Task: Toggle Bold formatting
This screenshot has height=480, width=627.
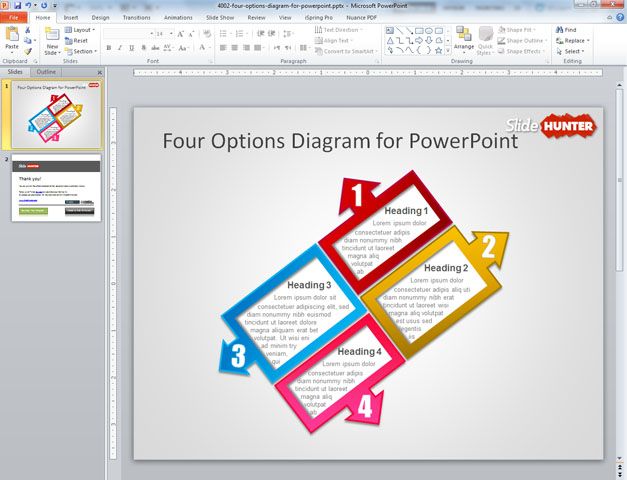Action: (108, 48)
